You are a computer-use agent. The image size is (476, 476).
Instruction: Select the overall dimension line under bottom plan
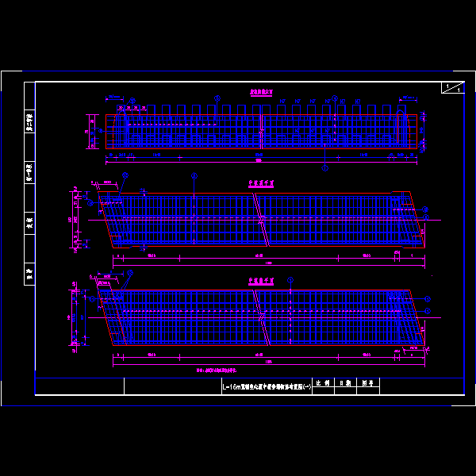[x=268, y=363]
